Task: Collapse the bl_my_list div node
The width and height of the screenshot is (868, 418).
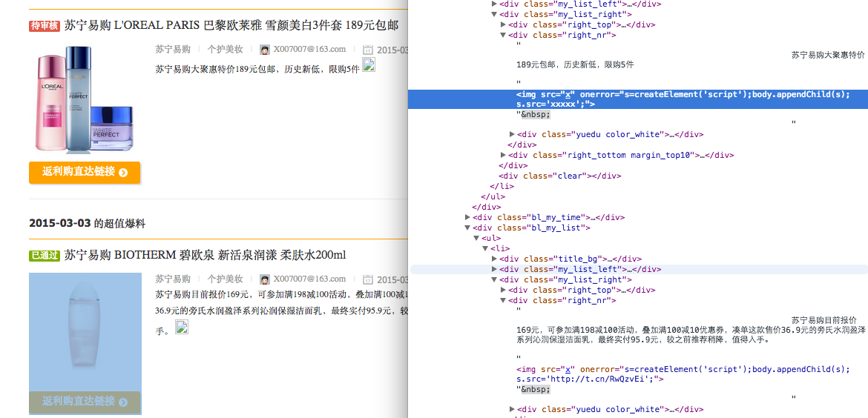Action: click(468, 228)
